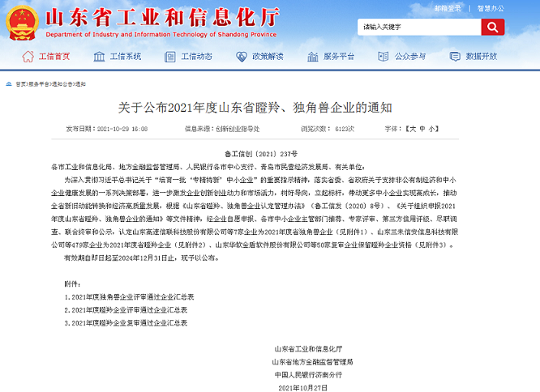
Task: Click the 附件: heading
Action: [x=72, y=284]
